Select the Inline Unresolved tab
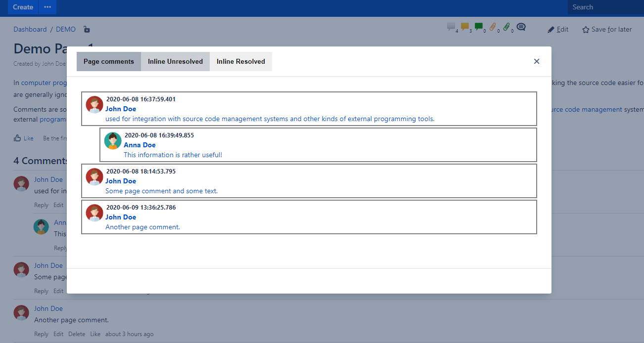 coord(175,61)
